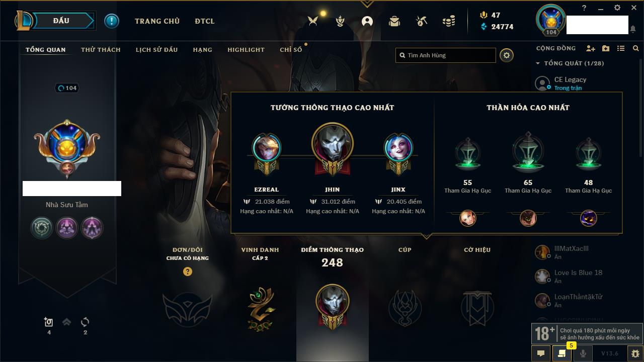Open the friends list view options icon
This screenshot has width=644, height=362.
pyautogui.click(x=621, y=48)
